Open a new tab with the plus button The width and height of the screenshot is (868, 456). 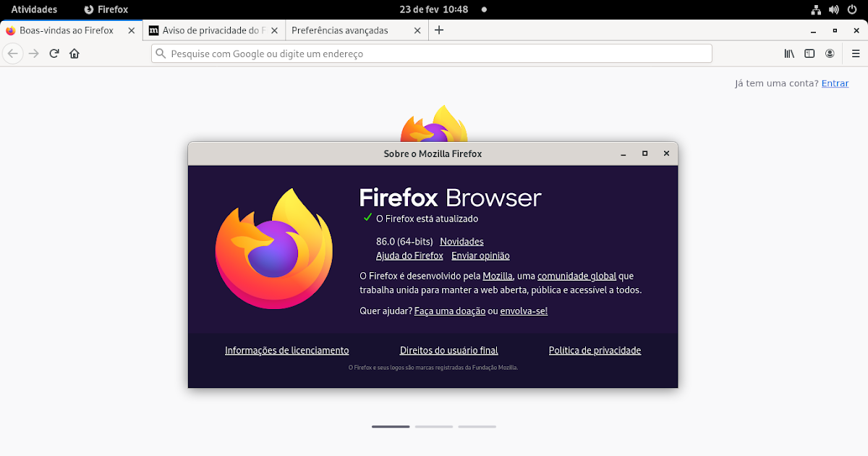click(x=440, y=30)
